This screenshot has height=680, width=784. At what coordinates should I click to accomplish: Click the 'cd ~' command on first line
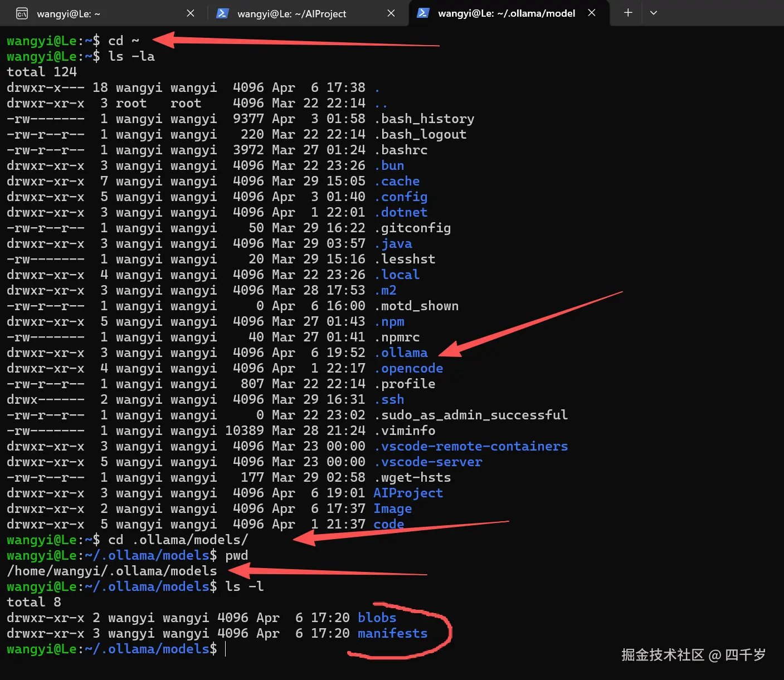124,41
